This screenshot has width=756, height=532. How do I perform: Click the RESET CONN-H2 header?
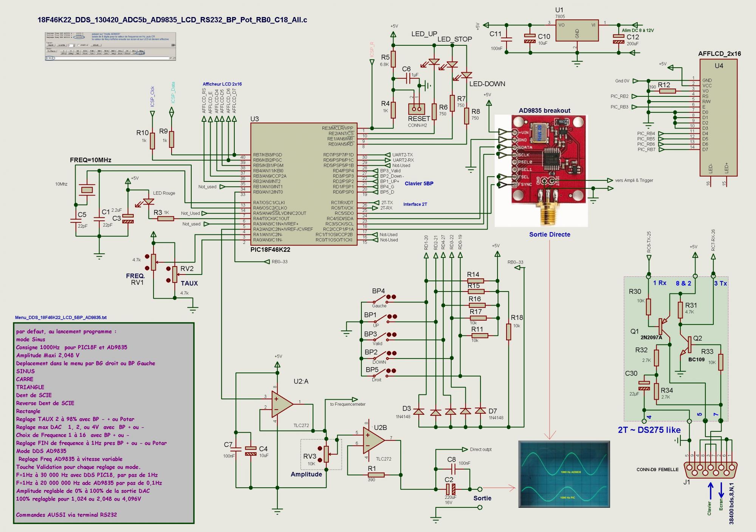417,110
